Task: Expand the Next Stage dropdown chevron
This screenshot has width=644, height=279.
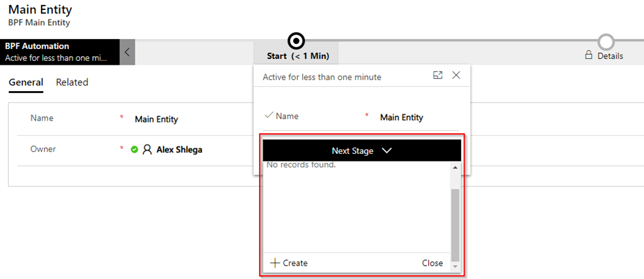Action: (x=386, y=151)
